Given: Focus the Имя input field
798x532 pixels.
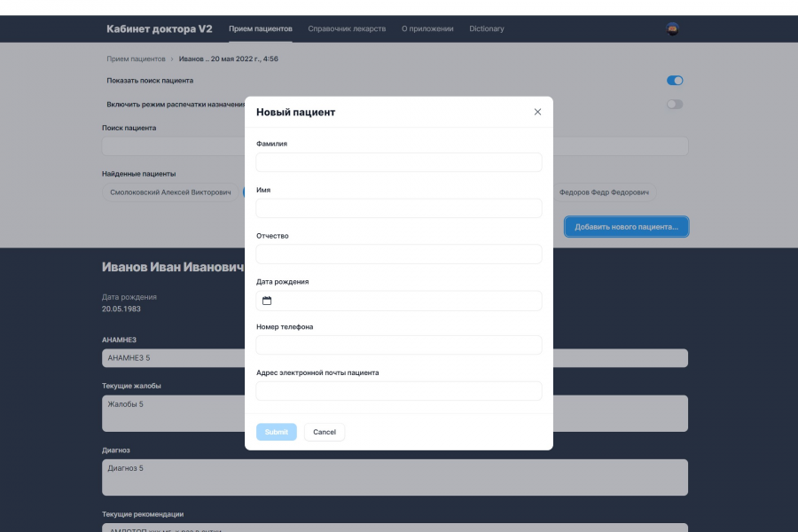Looking at the screenshot, I should [x=399, y=208].
